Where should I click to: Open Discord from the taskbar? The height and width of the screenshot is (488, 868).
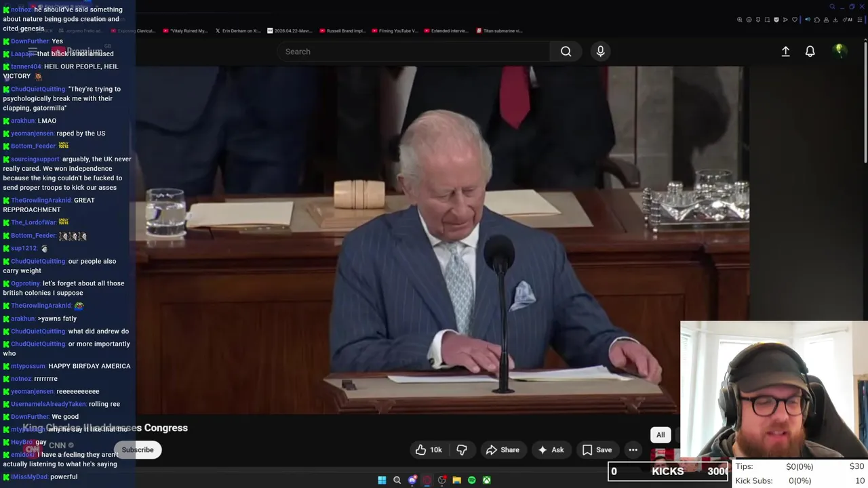pyautogui.click(x=412, y=481)
